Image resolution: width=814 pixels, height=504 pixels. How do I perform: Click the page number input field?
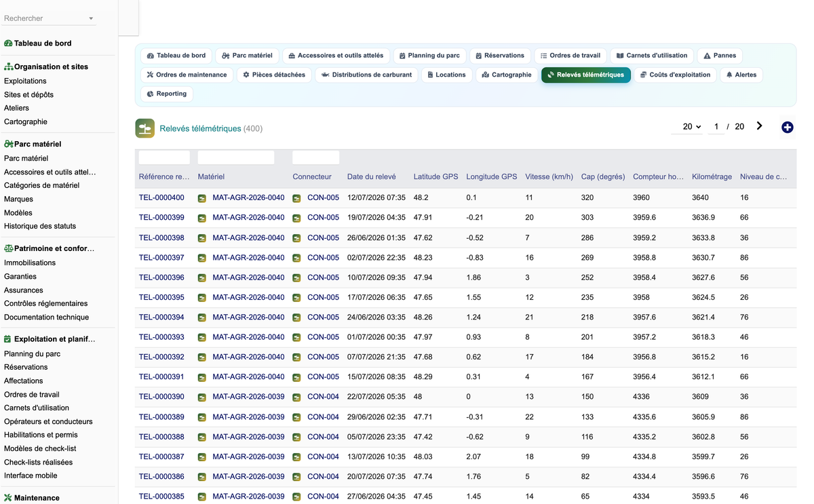(x=716, y=127)
